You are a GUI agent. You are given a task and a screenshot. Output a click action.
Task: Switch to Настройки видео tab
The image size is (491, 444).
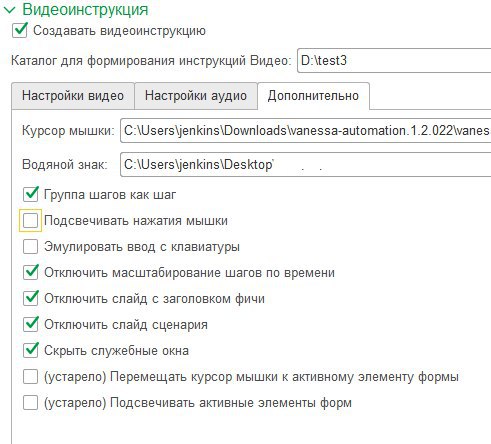coord(73,96)
